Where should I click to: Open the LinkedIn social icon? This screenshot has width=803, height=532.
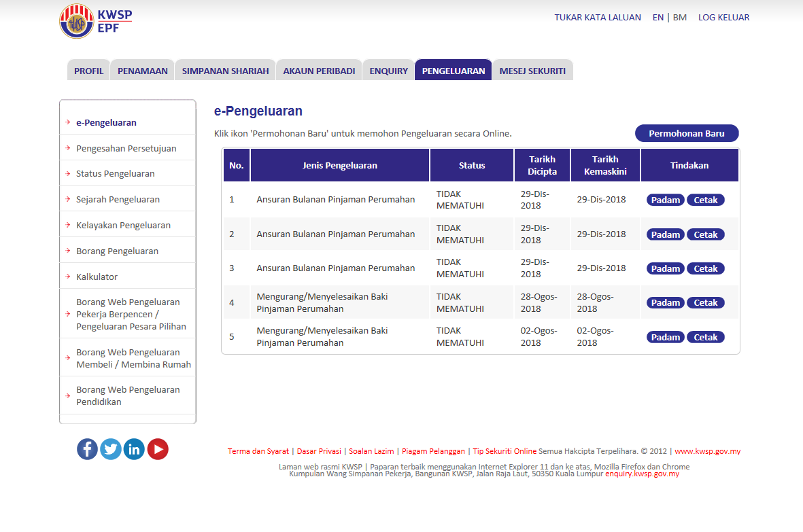[134, 449]
